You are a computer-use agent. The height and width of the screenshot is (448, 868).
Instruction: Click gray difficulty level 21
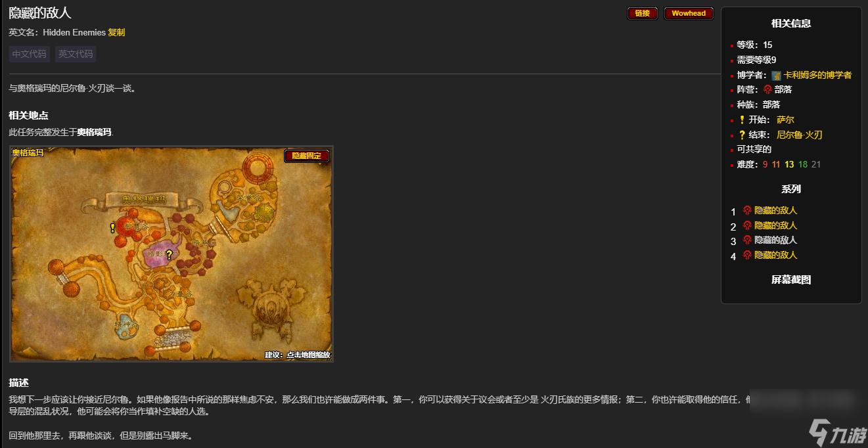[816, 164]
